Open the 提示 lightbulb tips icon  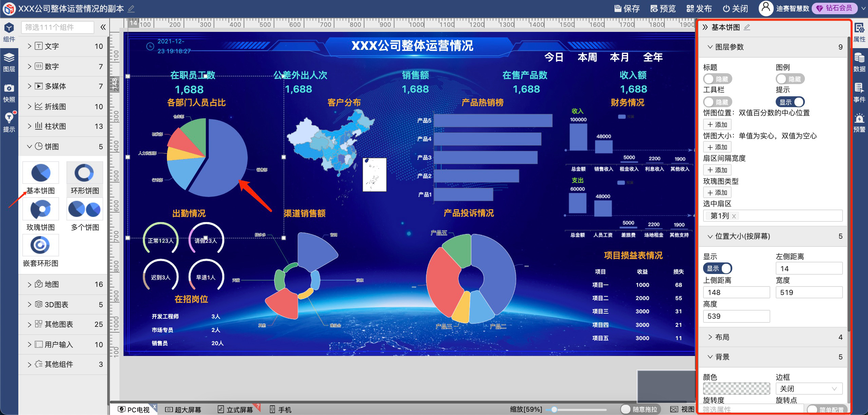coord(9,122)
